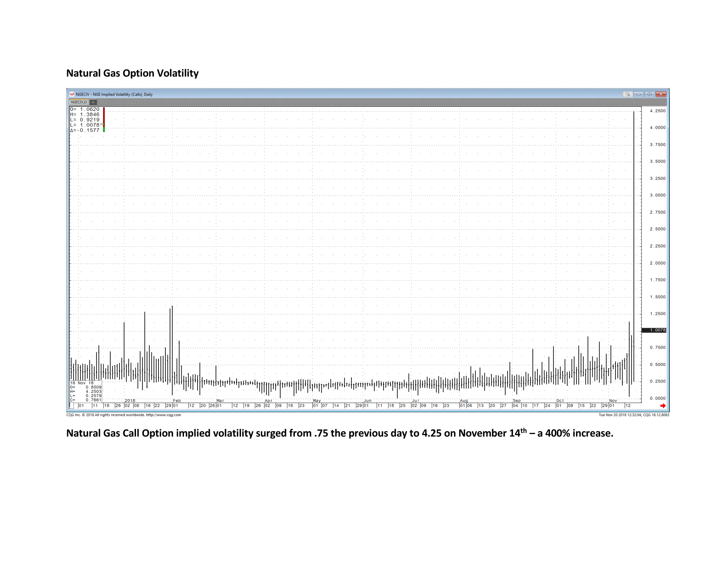This screenshot has width=728, height=563.
Task: Click the red scroll-forward arrow on time axis
Action: point(663,406)
